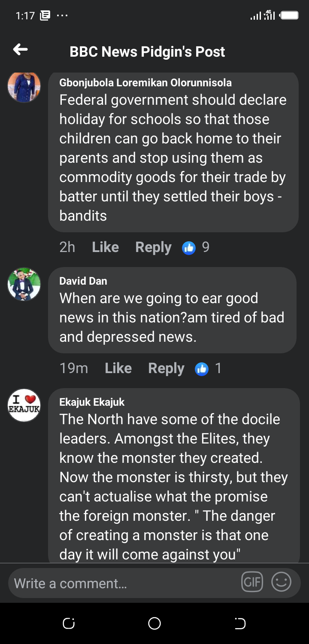Like David Dan's comment
The height and width of the screenshot is (644, 309).
click(x=118, y=368)
